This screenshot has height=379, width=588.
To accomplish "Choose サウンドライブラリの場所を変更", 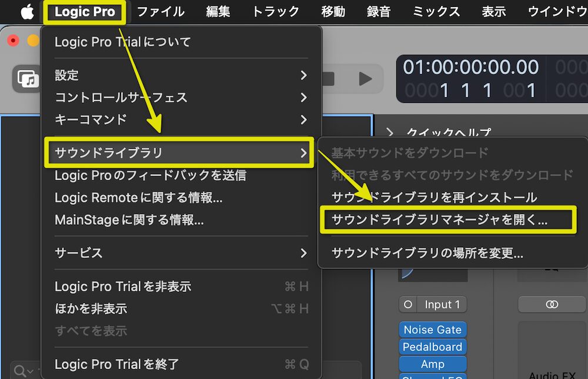I will 452,253.
